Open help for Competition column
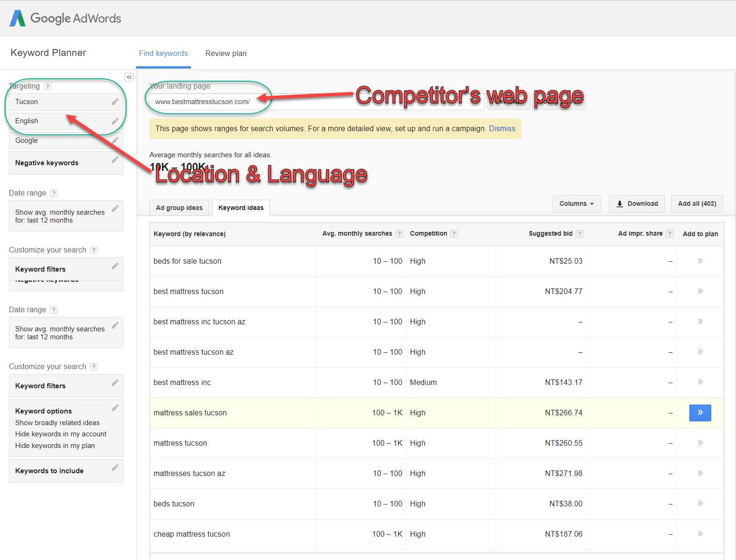The width and height of the screenshot is (736, 560). (x=454, y=234)
